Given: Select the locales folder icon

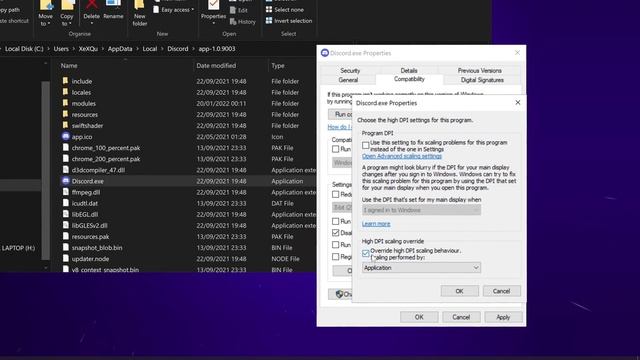Looking at the screenshot, I should point(65,92).
